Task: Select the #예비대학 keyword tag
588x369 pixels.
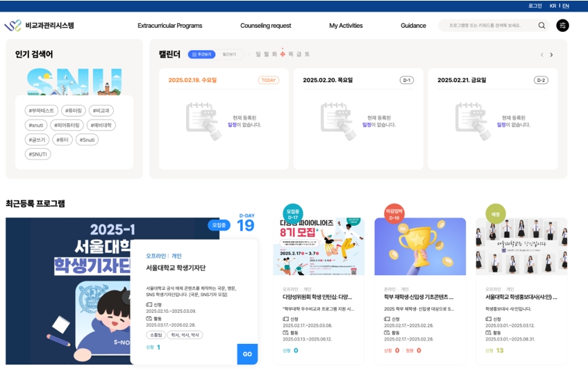Action: point(101,125)
